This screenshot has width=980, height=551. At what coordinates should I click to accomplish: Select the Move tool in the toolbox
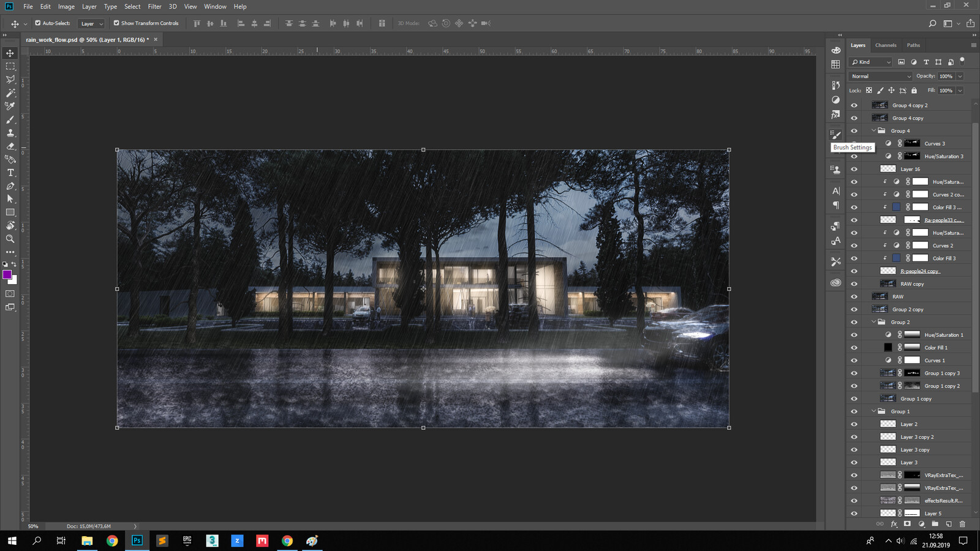pos(10,53)
